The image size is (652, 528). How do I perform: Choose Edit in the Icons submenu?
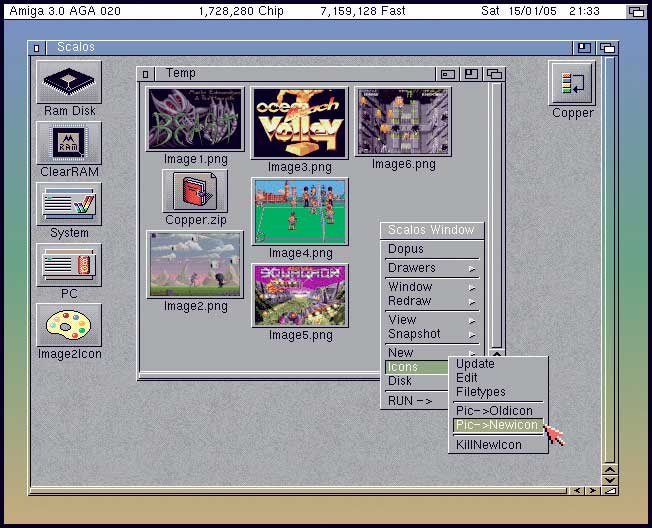pos(498,378)
